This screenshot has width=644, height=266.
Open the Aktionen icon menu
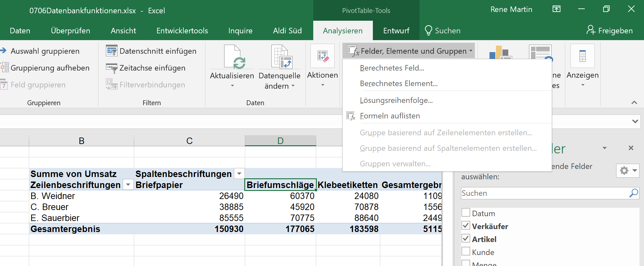tap(322, 56)
